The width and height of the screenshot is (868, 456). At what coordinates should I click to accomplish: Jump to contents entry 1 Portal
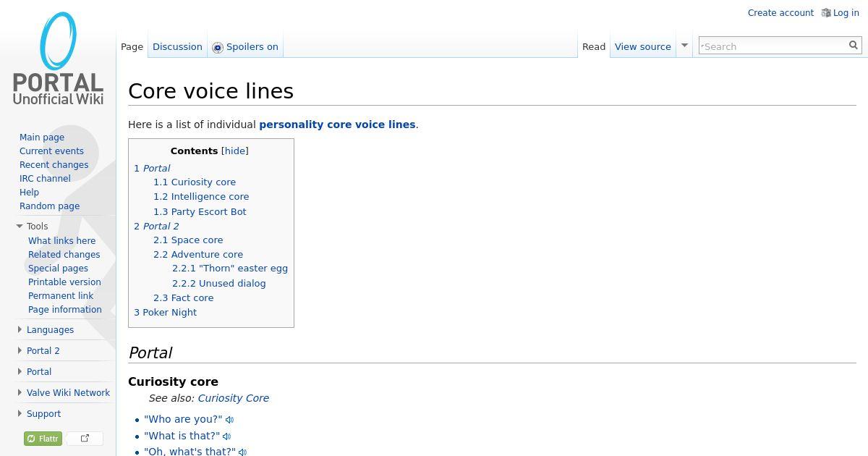(x=152, y=168)
